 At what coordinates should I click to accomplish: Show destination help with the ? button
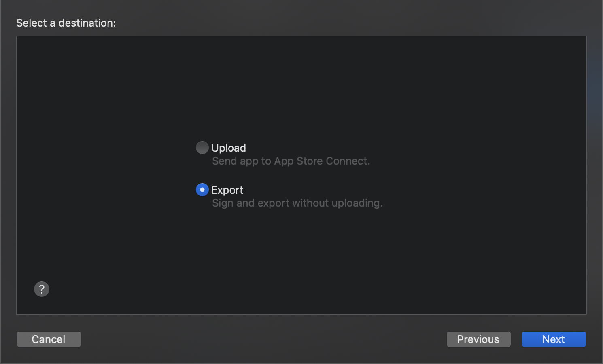[x=42, y=289]
